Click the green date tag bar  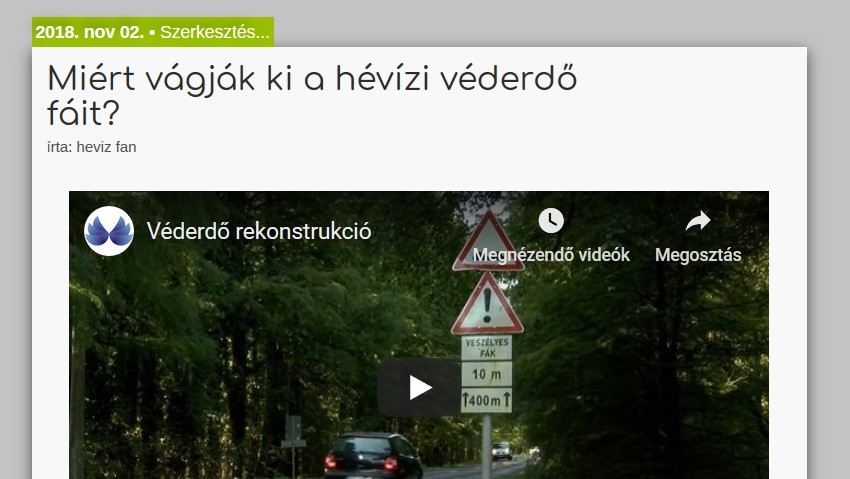pyautogui.click(x=153, y=32)
